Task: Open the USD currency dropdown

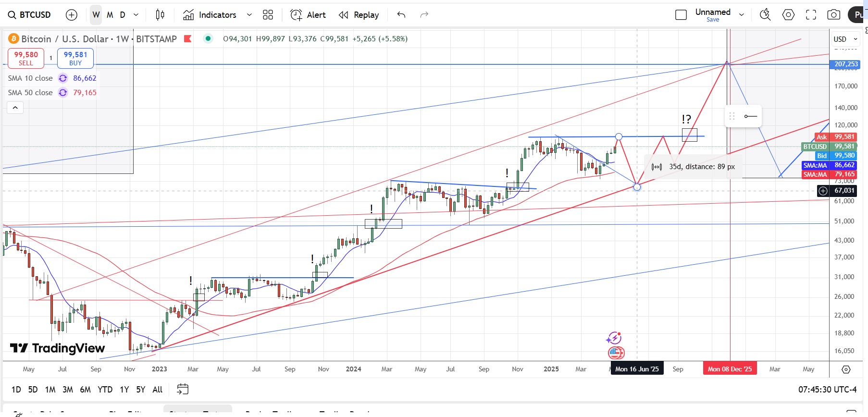Action: click(845, 39)
